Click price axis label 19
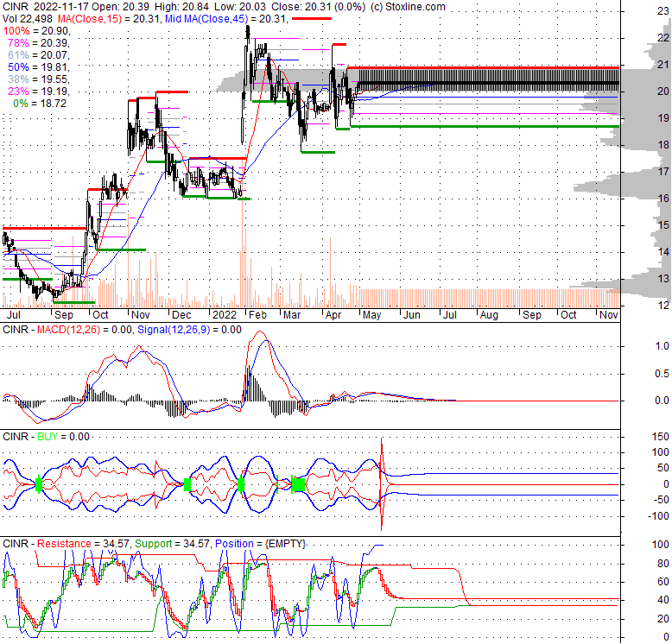Viewport: 672px width, 644px height. click(663, 118)
